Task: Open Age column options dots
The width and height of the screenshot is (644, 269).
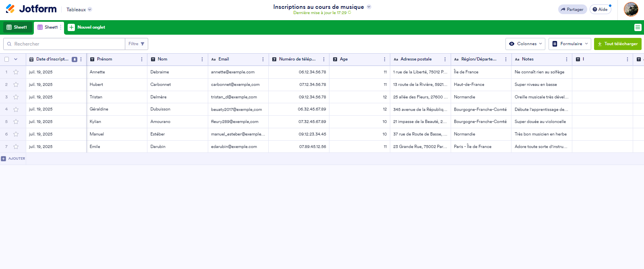Action: coord(385,59)
